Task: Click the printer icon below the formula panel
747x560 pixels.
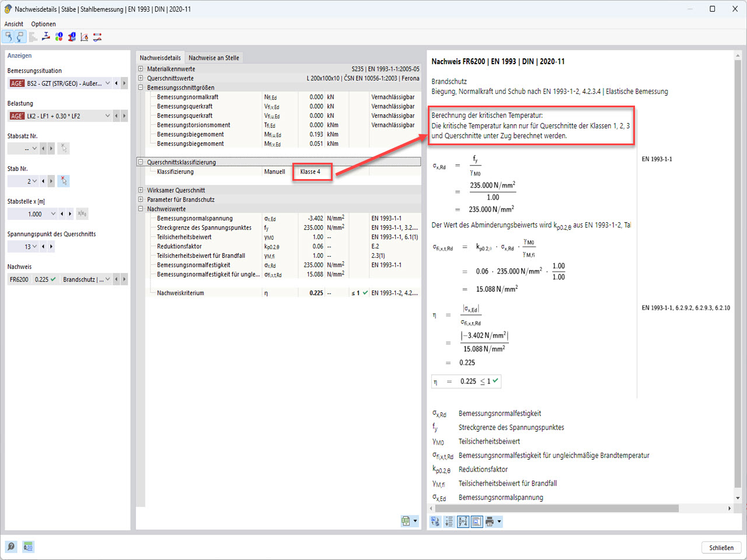Action: (490, 521)
